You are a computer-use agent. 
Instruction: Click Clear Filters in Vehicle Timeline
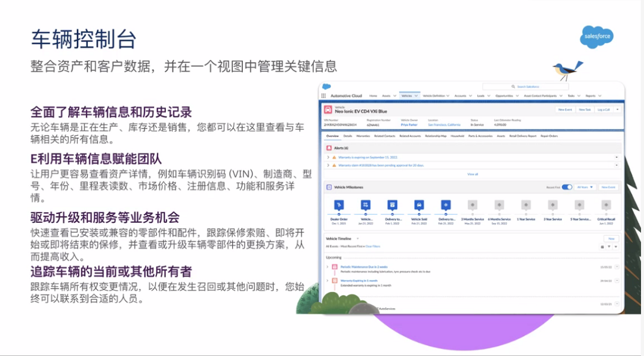(372, 246)
